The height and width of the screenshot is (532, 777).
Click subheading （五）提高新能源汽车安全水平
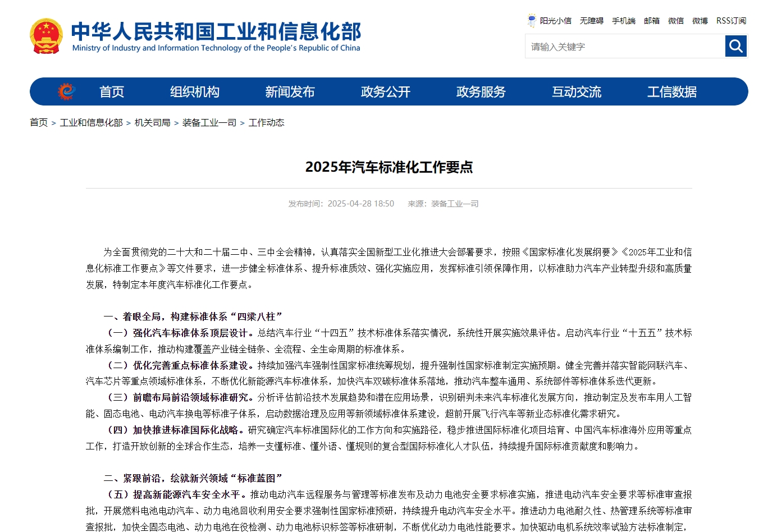tap(176, 494)
